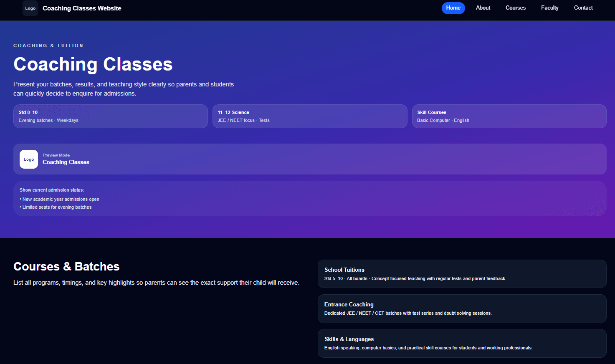Click the Logo icon in the top navbar
This screenshot has height=364, width=615.
tap(30, 8)
